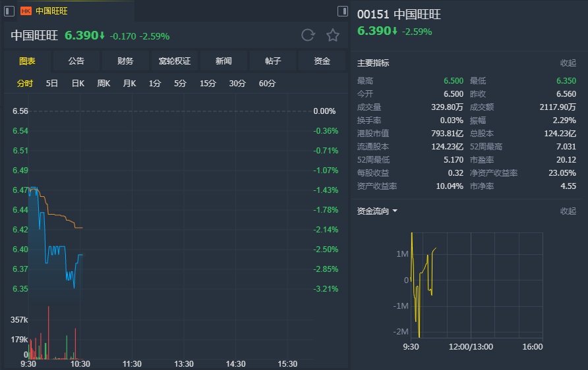Select the 5分 interval
This screenshot has width=588, height=370.
point(180,83)
